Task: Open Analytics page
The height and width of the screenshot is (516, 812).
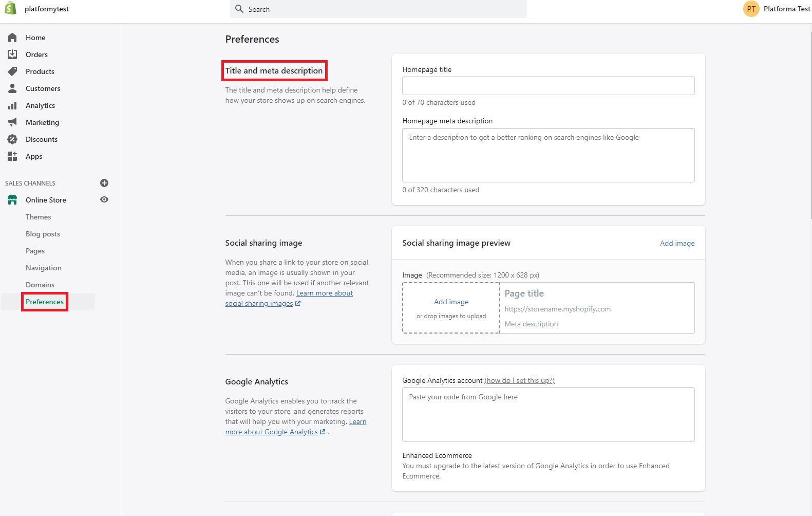Action: 41,105
